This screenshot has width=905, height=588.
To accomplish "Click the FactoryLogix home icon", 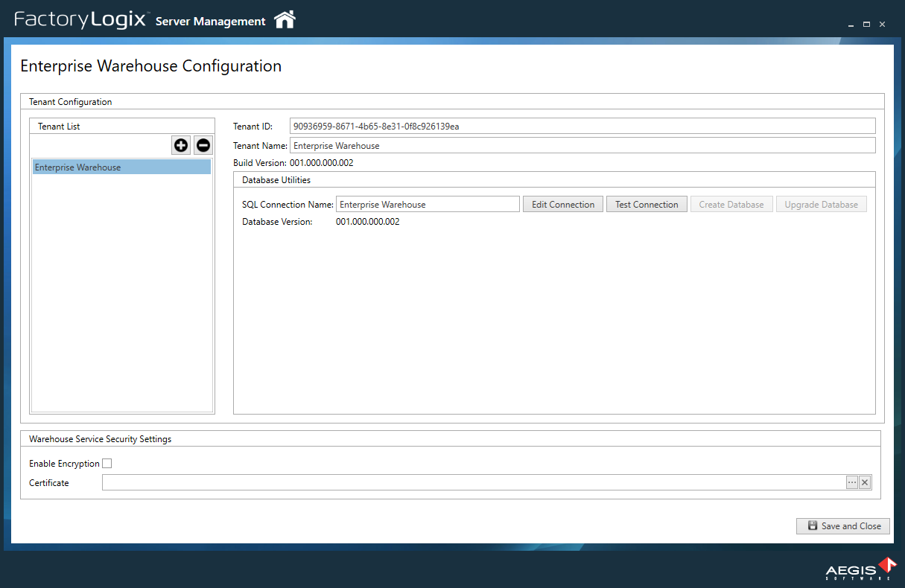I will [285, 21].
